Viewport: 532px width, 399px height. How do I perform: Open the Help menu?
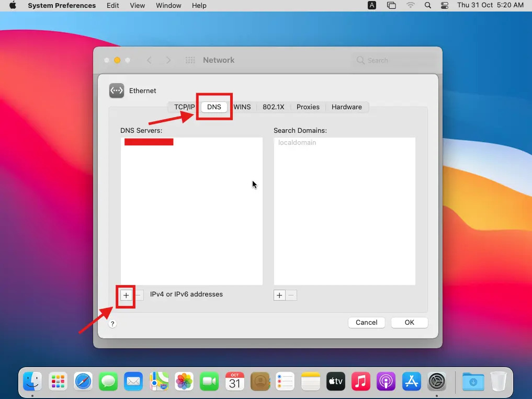point(199,5)
